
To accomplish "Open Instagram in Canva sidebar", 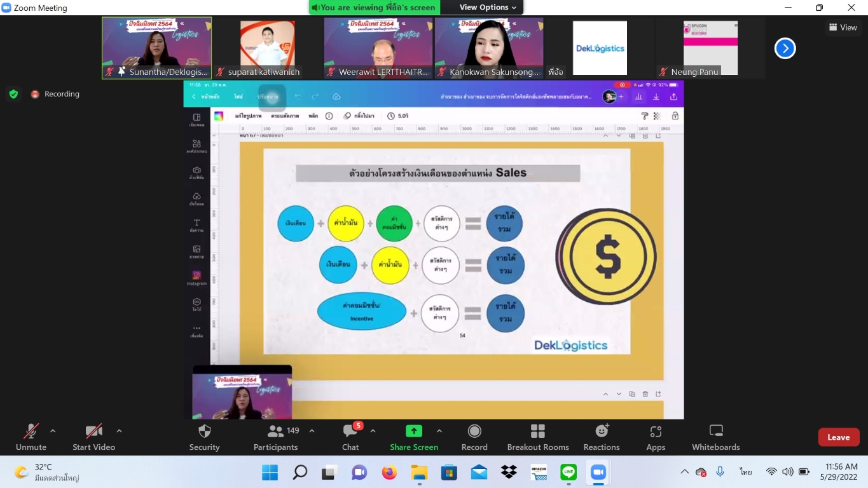I will (196, 278).
